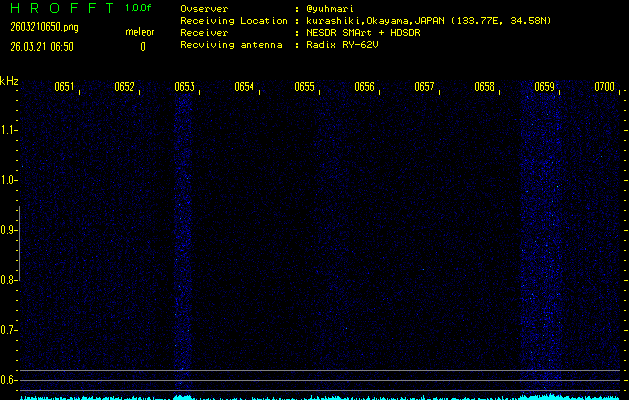The width and height of the screenshot is (629, 400).
Task: Click the 0659 time label
Action: (544, 87)
